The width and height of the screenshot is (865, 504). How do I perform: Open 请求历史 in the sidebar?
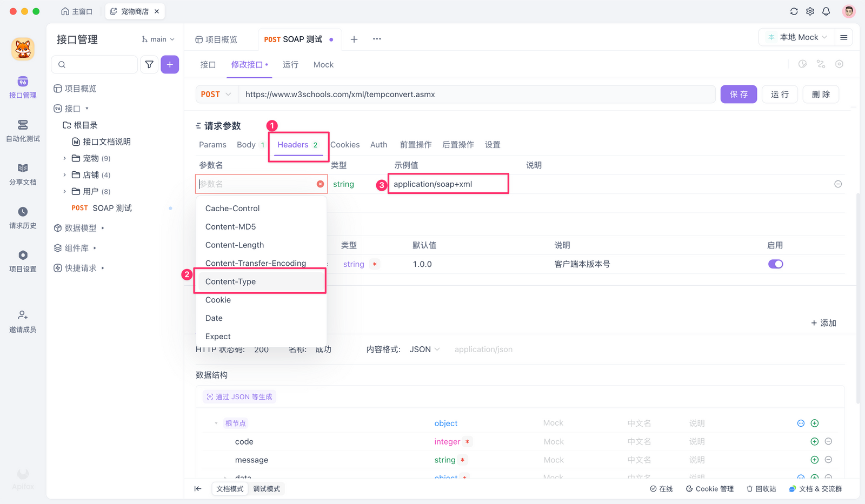click(x=23, y=218)
